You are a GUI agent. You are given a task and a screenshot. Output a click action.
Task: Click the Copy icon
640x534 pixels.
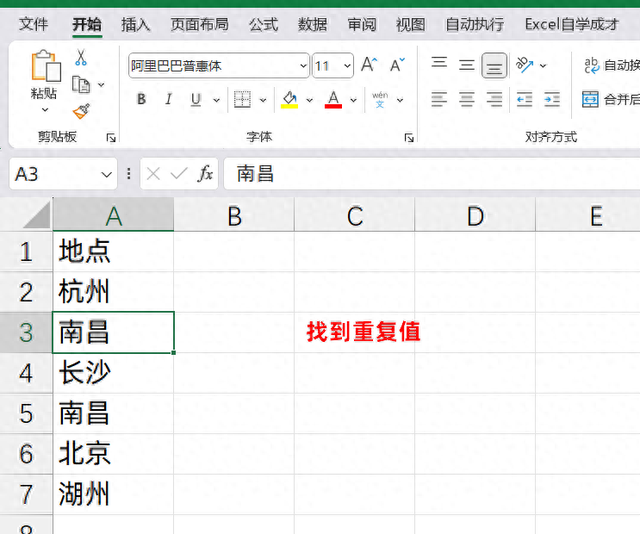[81, 85]
